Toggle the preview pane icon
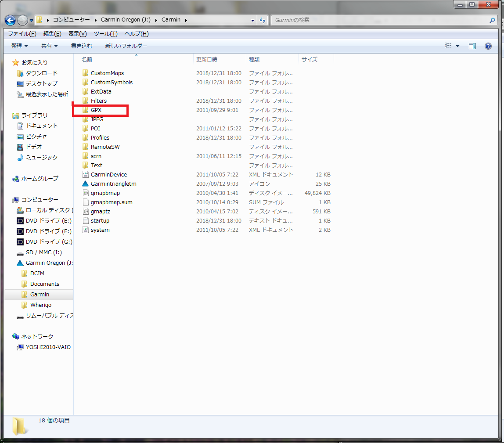Viewport: 504px width, 443px height. click(472, 46)
